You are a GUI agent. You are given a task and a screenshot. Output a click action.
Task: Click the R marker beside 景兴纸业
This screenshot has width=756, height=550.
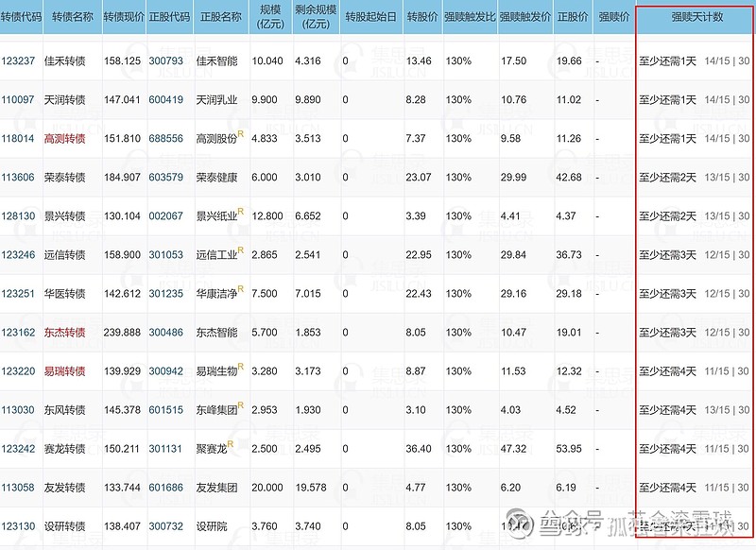tap(241, 211)
